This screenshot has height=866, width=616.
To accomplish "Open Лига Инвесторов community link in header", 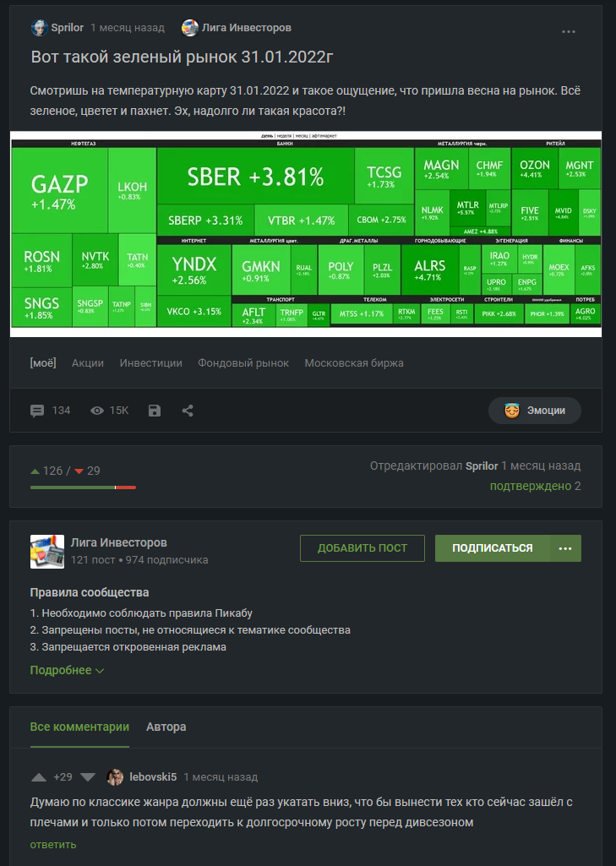I will coord(247,28).
